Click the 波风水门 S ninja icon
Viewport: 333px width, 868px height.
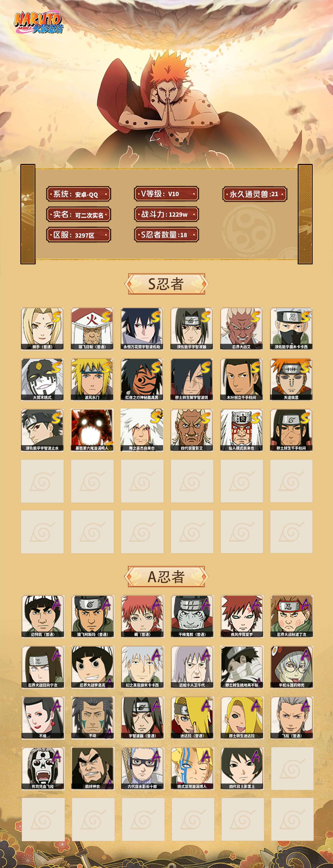click(x=92, y=379)
